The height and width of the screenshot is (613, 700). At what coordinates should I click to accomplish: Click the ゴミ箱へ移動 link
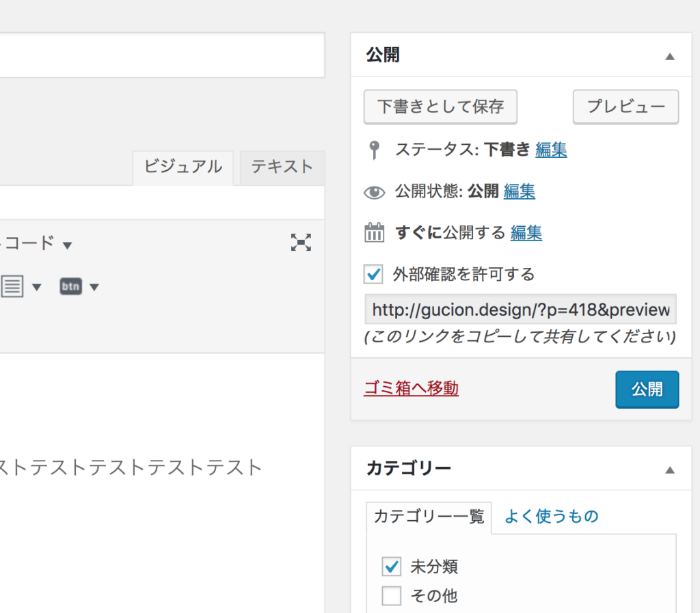411,389
